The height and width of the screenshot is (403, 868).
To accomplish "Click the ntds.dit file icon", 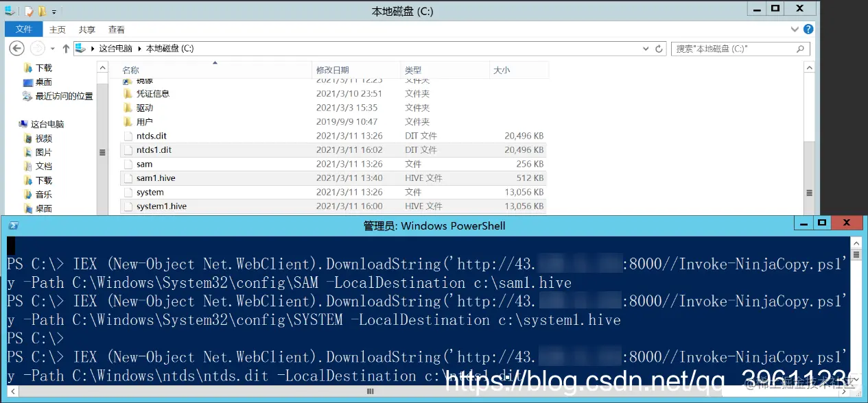I will tap(128, 136).
